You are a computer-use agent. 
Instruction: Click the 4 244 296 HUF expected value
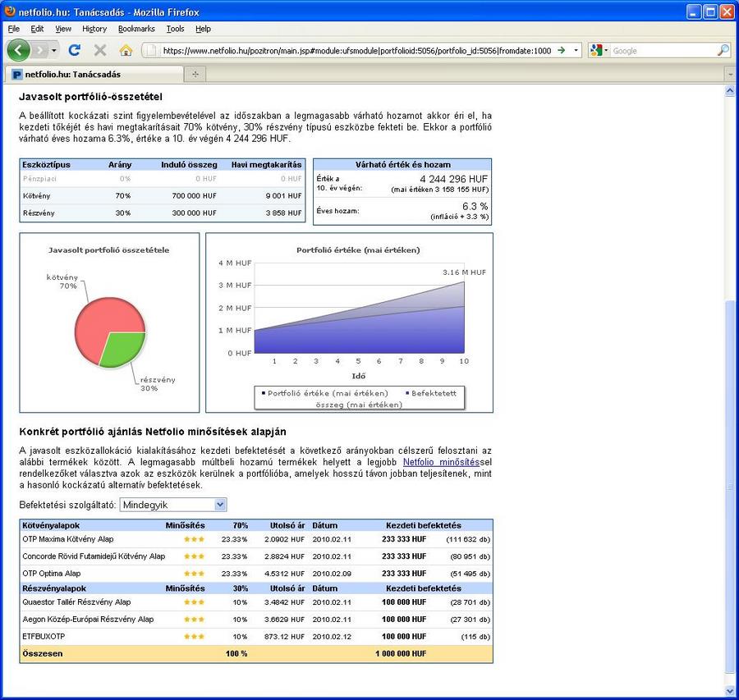click(x=453, y=179)
